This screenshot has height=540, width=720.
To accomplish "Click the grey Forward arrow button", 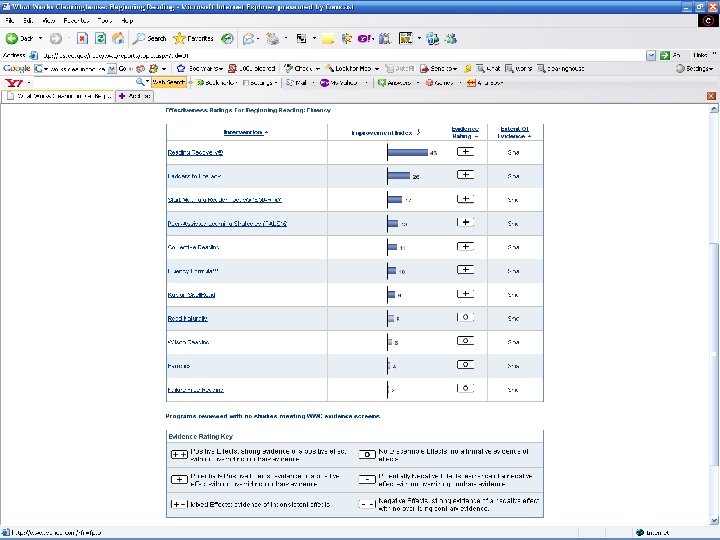I will 56,39.
